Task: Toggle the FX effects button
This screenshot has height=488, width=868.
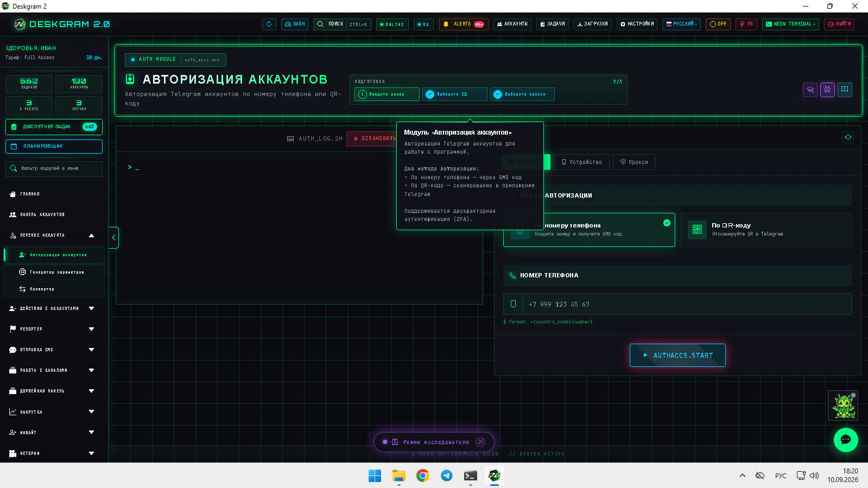Action: pyautogui.click(x=746, y=24)
